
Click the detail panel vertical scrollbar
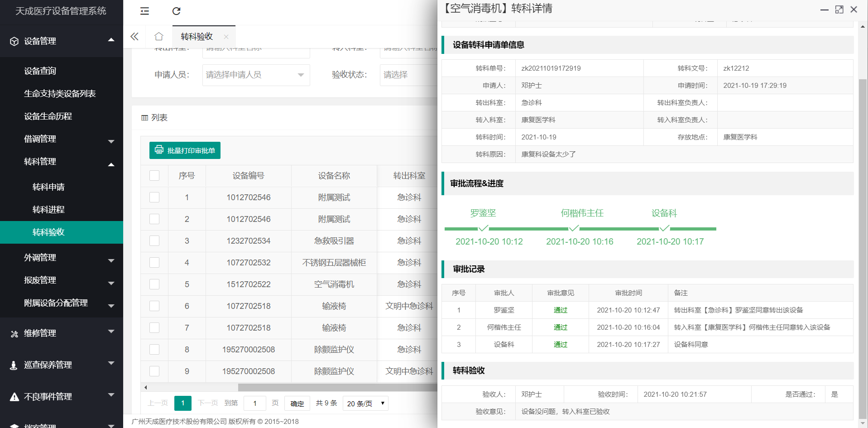(863, 249)
